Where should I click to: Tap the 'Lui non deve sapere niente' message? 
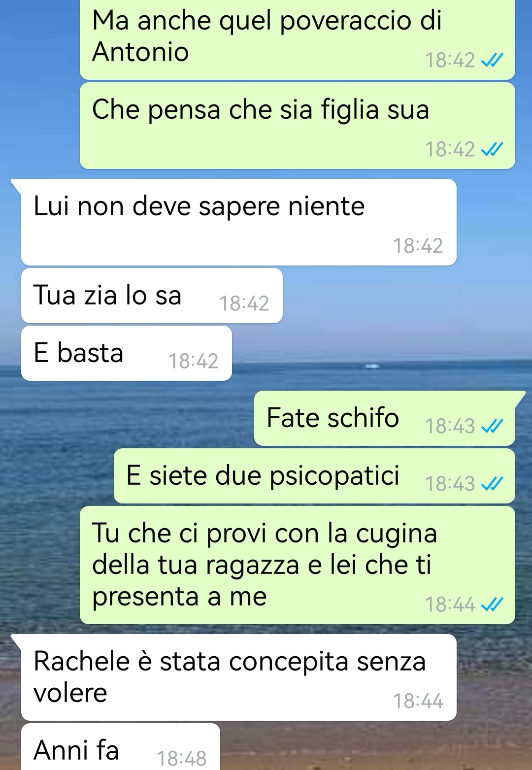tap(238, 222)
